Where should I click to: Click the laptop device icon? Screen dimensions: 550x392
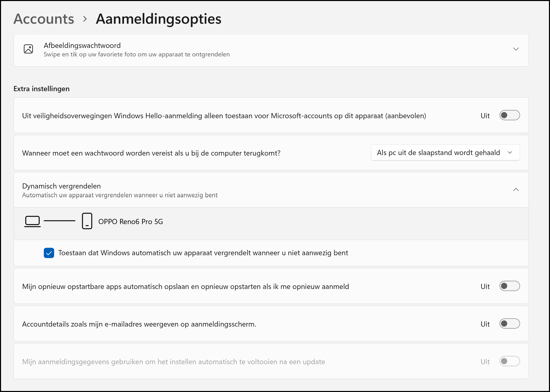[x=32, y=221]
